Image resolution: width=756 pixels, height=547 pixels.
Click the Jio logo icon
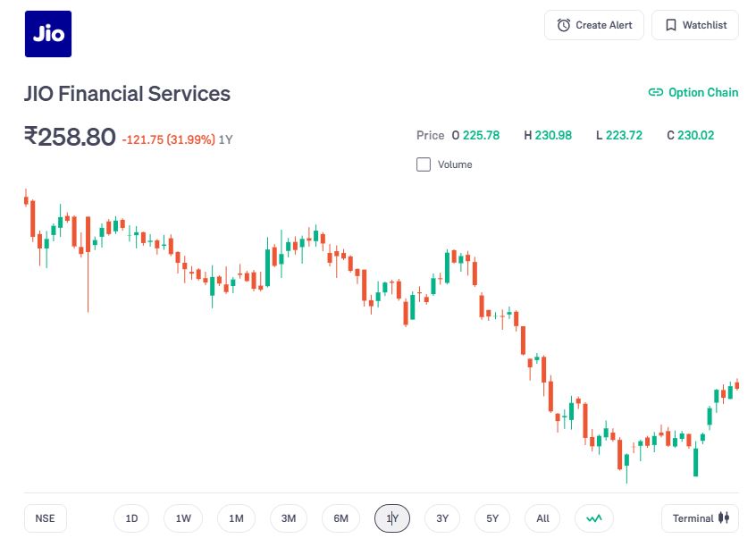coord(46,34)
